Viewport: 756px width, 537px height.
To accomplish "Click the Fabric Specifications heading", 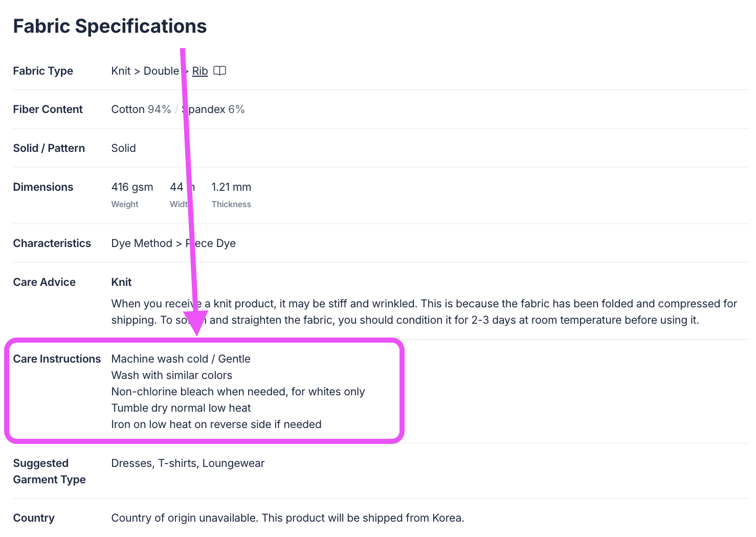I will pyautogui.click(x=110, y=26).
